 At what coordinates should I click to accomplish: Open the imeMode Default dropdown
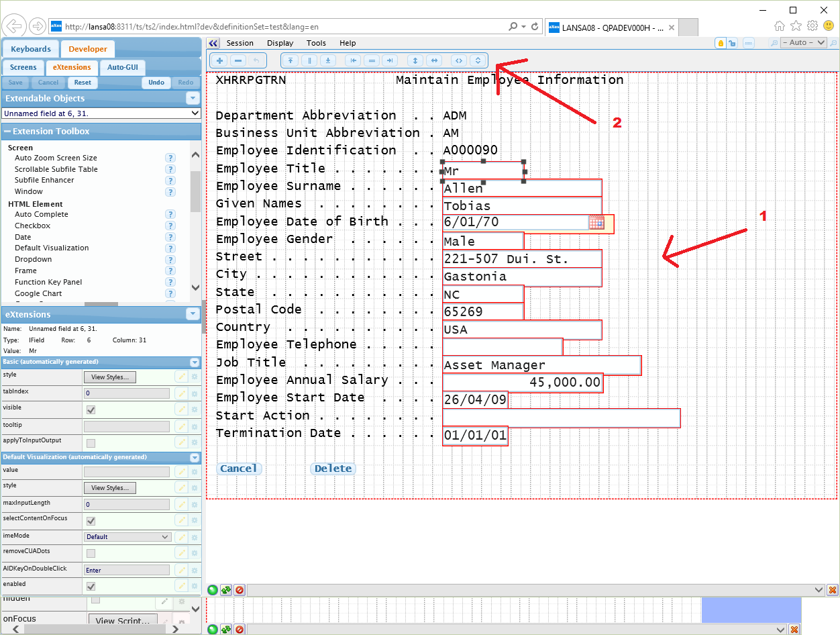tap(127, 537)
